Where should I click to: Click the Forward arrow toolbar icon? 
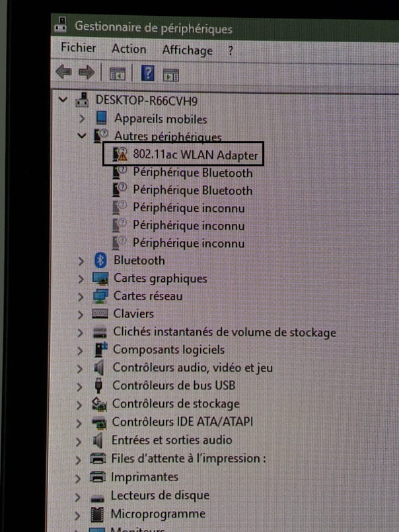click(87, 72)
